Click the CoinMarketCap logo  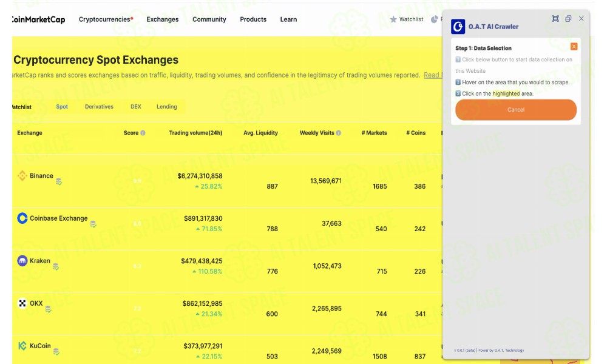coord(38,19)
